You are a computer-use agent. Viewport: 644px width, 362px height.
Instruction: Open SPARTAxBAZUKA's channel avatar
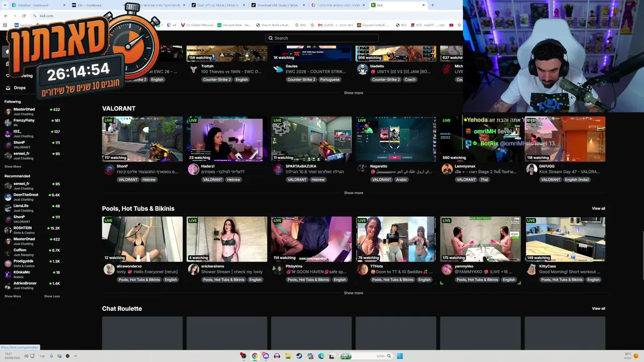pyautogui.click(x=278, y=169)
